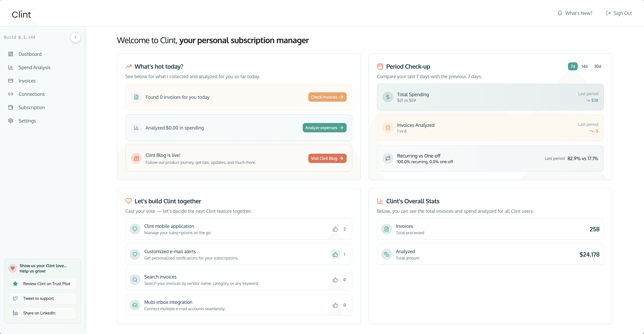Viewport: 644px width, 334px height.
Task: Click the search icon next to Search invoices
Action: tap(135, 280)
